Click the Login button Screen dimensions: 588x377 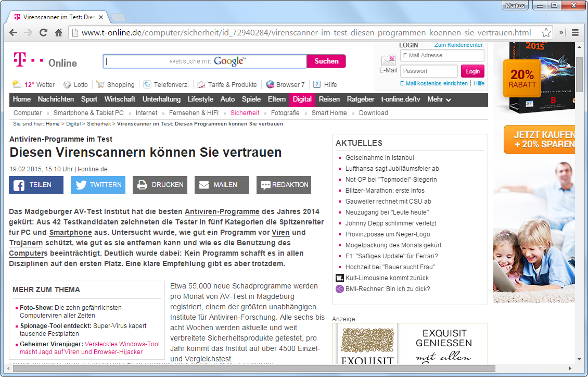472,71
